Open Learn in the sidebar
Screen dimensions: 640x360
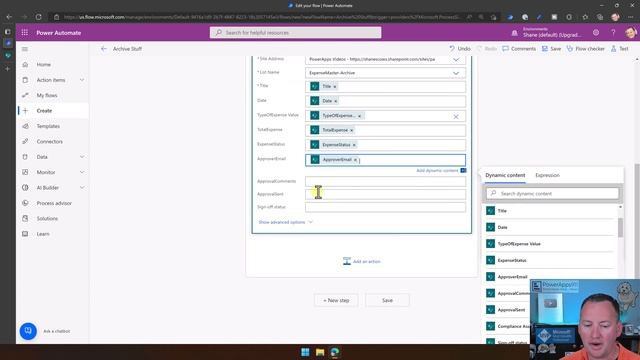43,234
